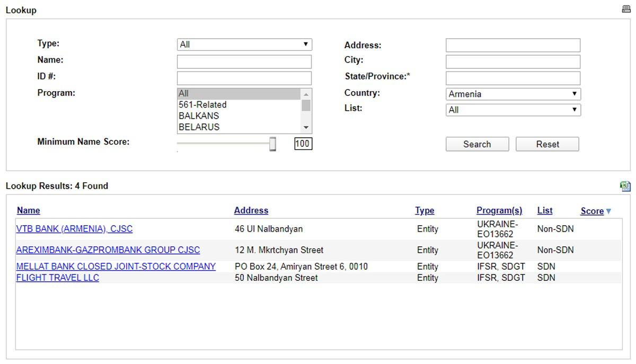Click the Minimum Name Score slider handle
The image size is (636, 364).
coord(272,144)
